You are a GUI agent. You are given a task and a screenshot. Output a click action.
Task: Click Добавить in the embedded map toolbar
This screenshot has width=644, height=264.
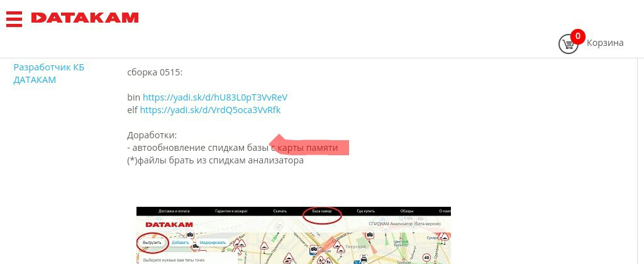[180, 242]
